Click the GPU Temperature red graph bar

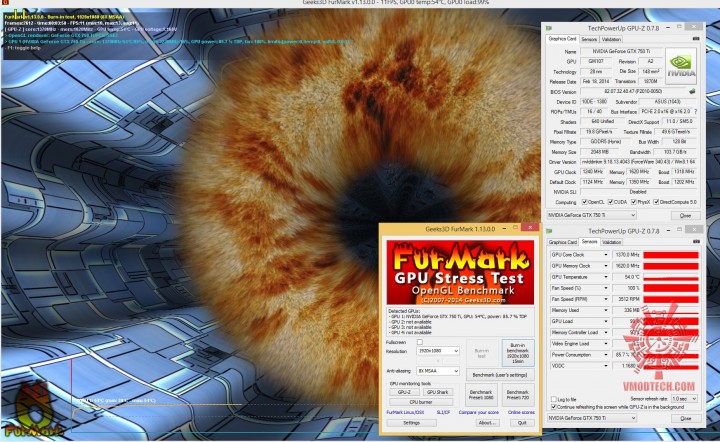pos(671,277)
